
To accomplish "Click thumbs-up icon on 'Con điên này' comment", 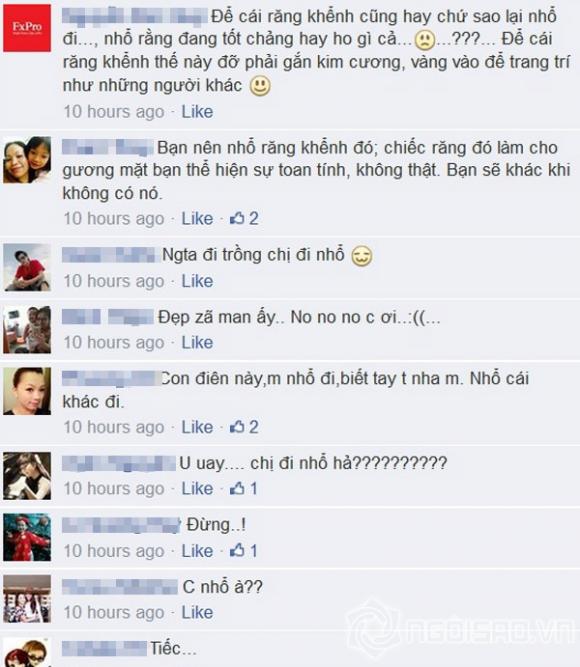I will (237, 427).
